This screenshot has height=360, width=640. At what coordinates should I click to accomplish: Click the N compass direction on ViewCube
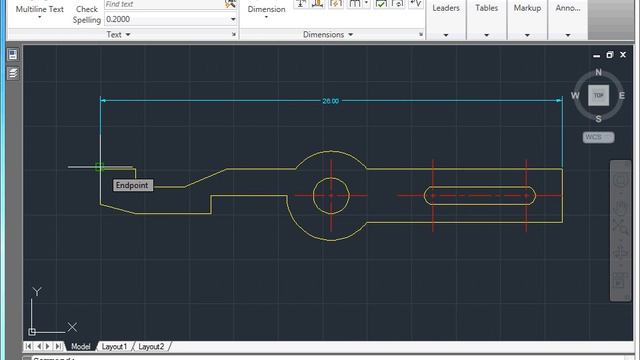point(598,72)
